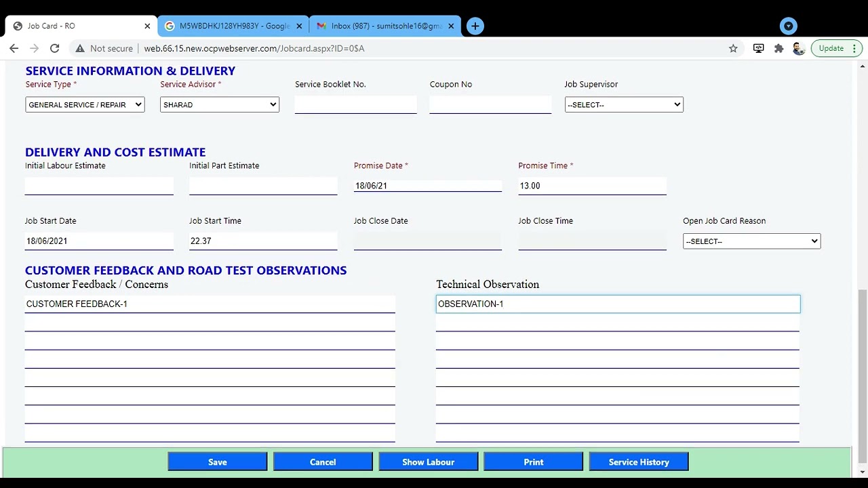Click the Show Labour button

coord(429,462)
